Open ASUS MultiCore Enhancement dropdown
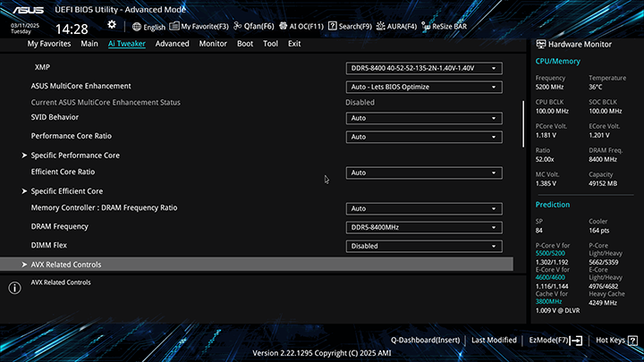This screenshot has height=362, width=644. (x=424, y=87)
